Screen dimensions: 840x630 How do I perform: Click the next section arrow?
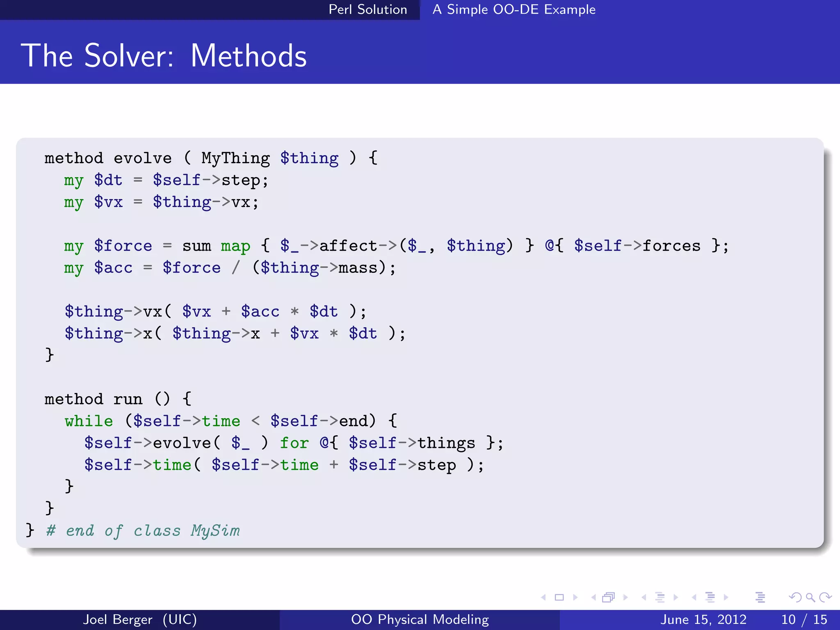tap(726, 597)
